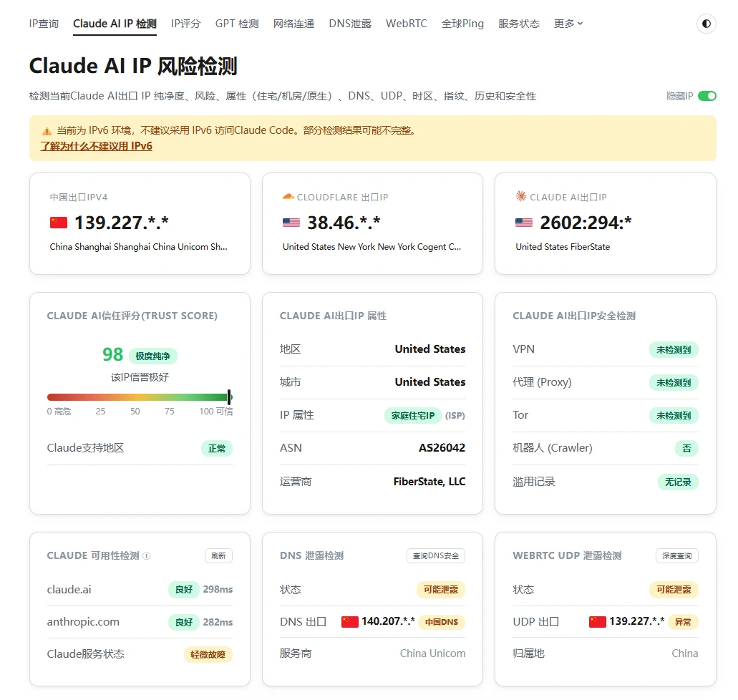Open the DNS泄露 tab
The width and height of the screenshot is (738, 700).
click(350, 24)
